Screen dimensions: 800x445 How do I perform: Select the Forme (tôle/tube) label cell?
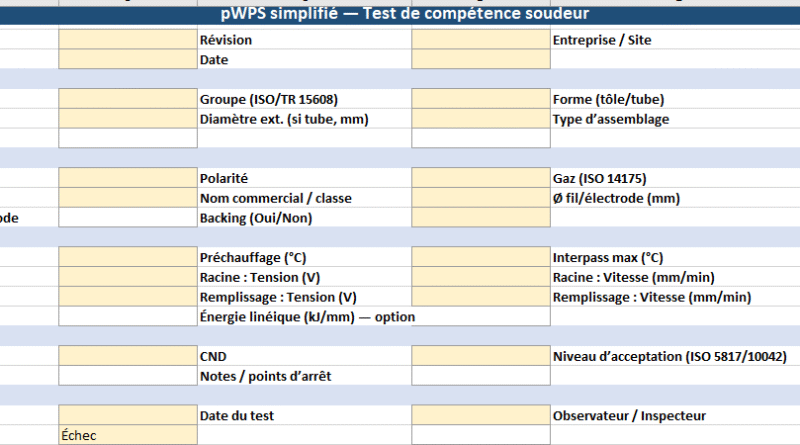coord(608,99)
